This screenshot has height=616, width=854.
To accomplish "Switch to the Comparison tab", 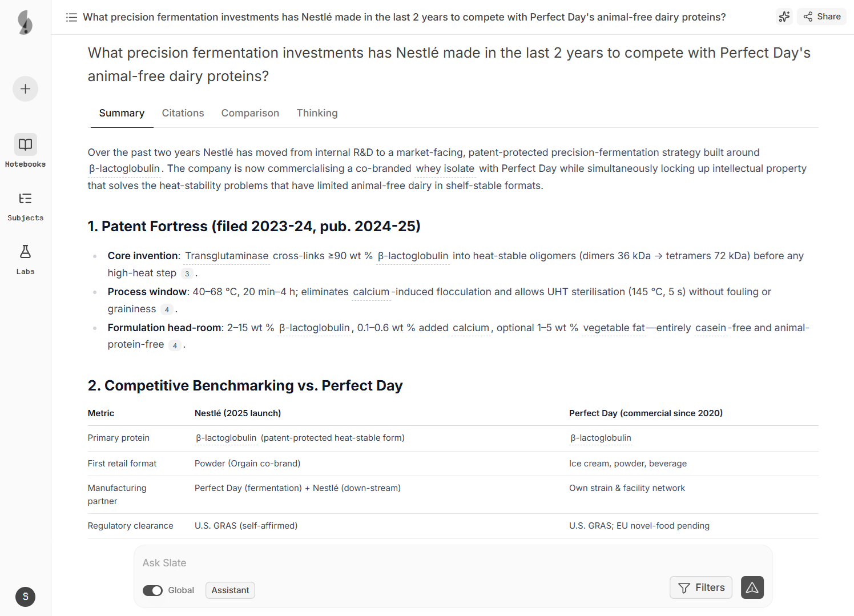I will click(250, 113).
